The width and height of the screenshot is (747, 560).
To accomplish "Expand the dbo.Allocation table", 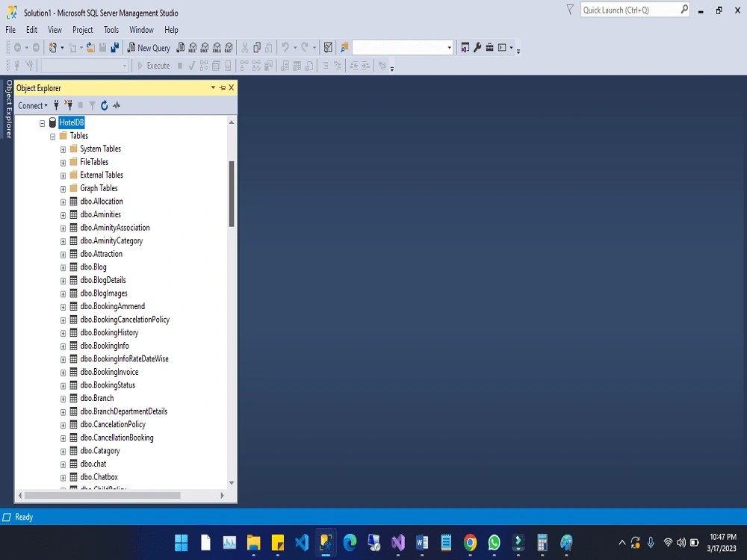I will click(63, 202).
